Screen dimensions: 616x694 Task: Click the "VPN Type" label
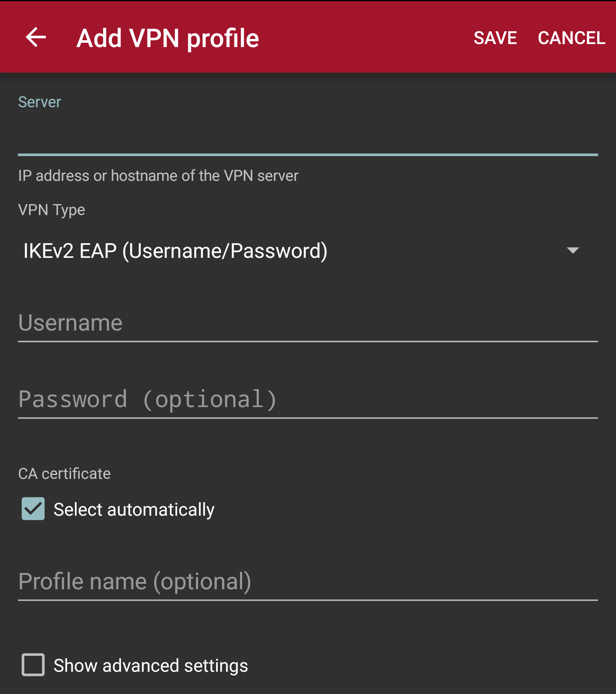pyautogui.click(x=52, y=210)
